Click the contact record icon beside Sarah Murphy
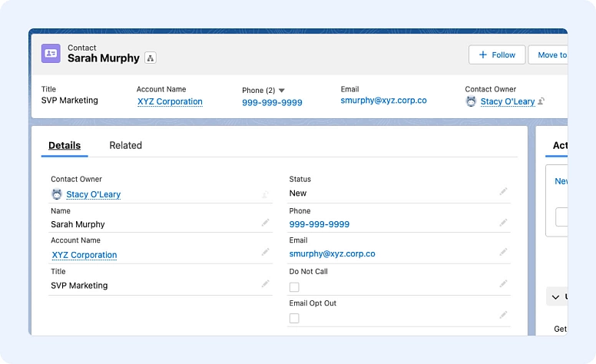 click(51, 54)
